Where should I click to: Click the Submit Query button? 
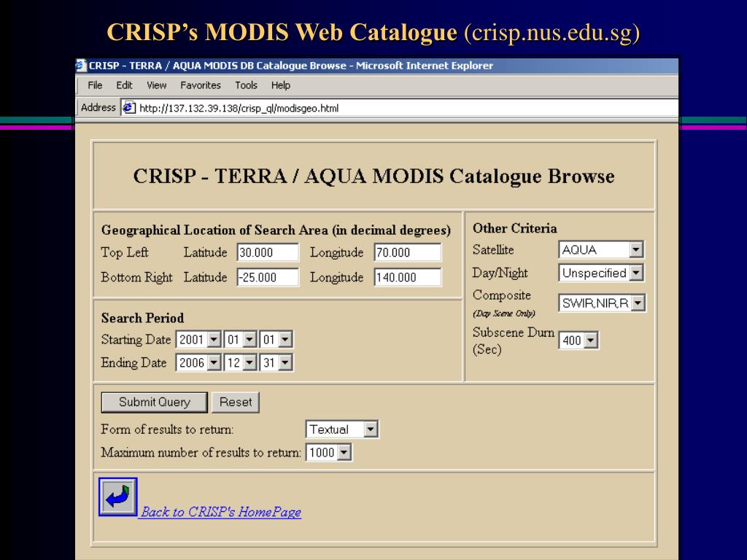coord(155,402)
